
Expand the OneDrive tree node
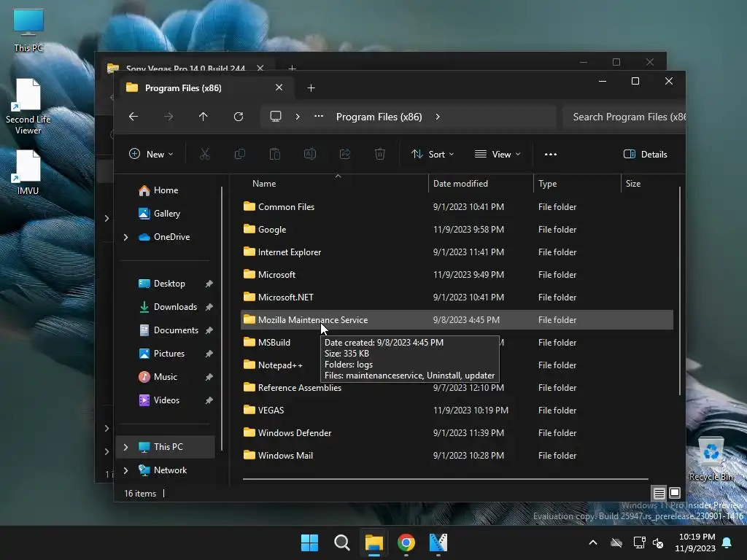(125, 237)
